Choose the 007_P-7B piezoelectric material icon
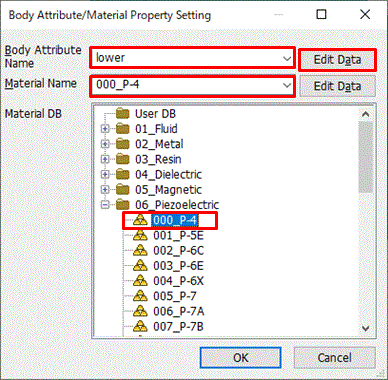388x380 pixels. (x=140, y=326)
